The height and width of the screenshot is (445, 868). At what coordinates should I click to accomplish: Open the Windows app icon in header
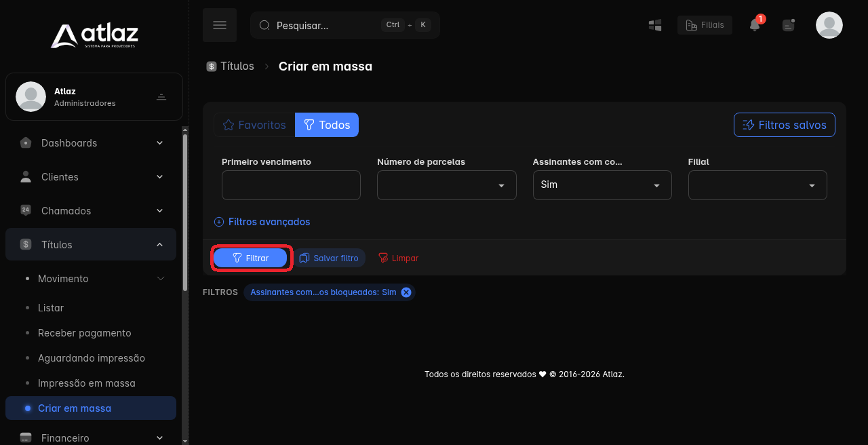click(x=655, y=25)
